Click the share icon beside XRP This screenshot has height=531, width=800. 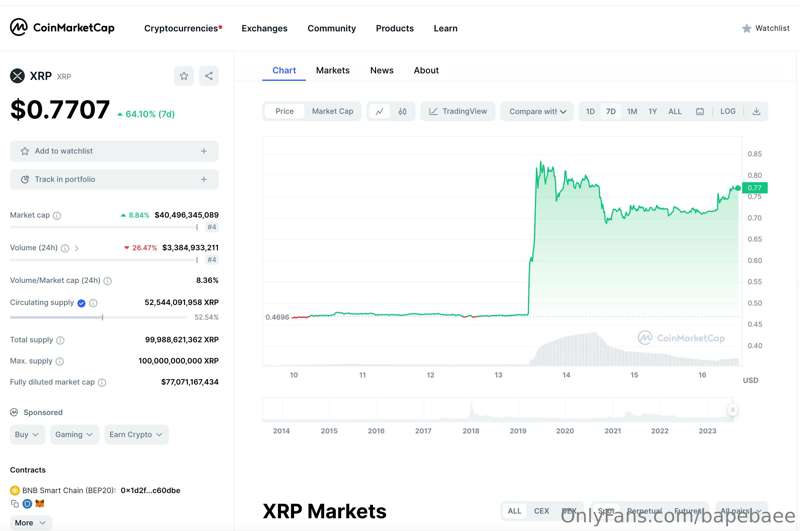coord(208,76)
